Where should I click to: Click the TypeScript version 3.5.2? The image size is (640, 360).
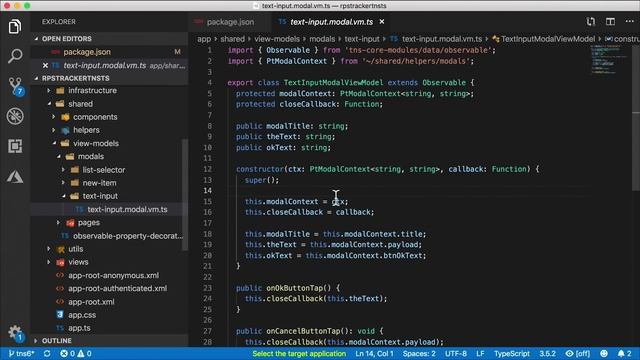547,353
